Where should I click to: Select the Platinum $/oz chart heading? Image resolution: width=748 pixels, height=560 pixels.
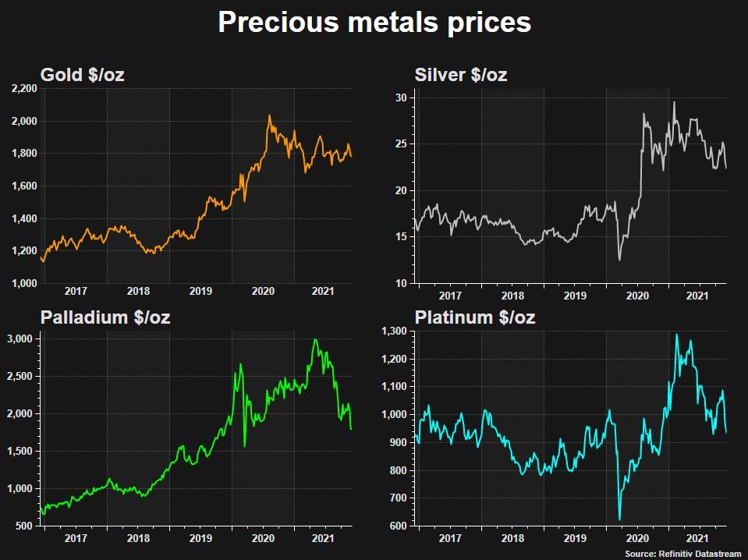tap(475, 317)
